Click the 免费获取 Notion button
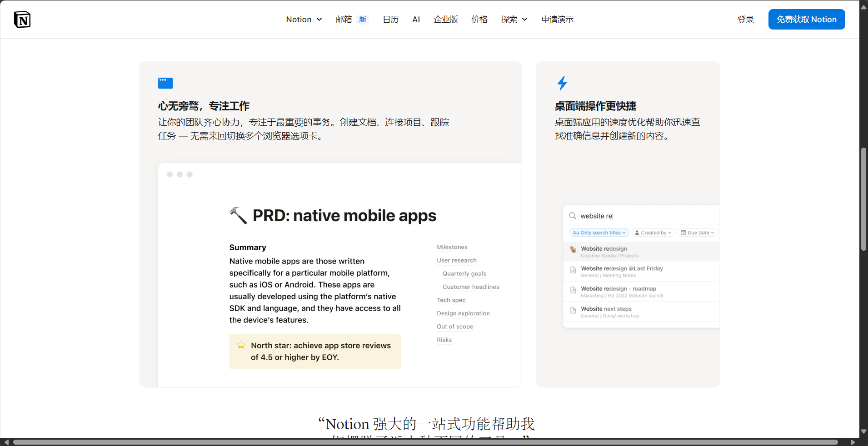The image size is (868, 446). [807, 20]
